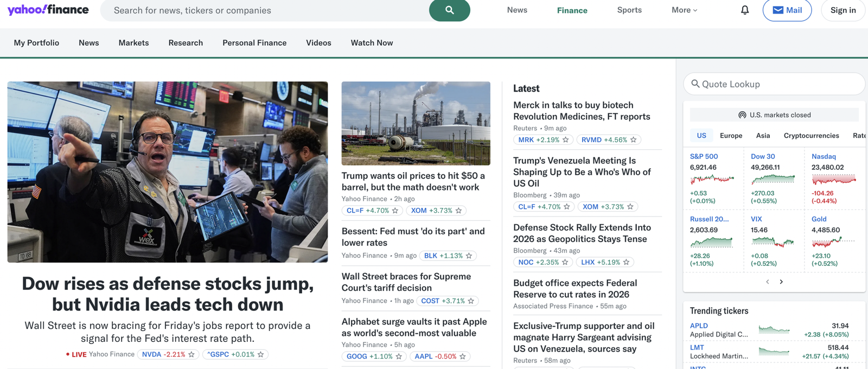Screen dimensions: 868x369
Task: Star the RVMD ticker
Action: (633, 140)
